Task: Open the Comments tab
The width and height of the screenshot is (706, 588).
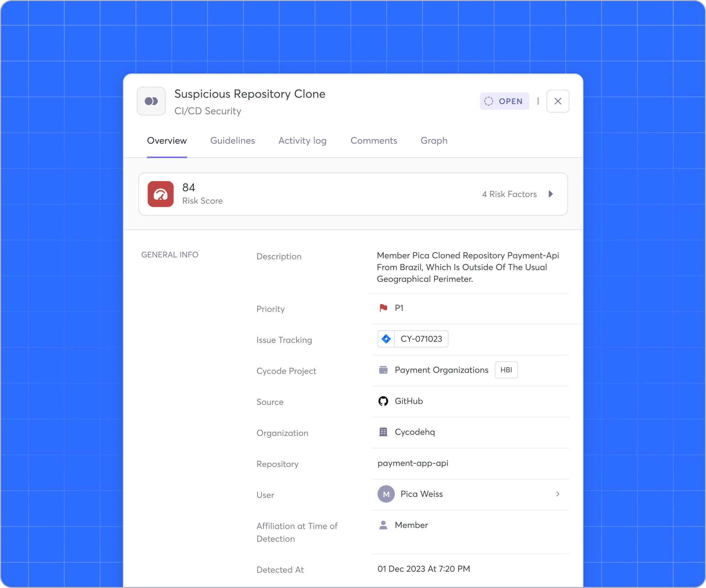Action: pyautogui.click(x=374, y=140)
